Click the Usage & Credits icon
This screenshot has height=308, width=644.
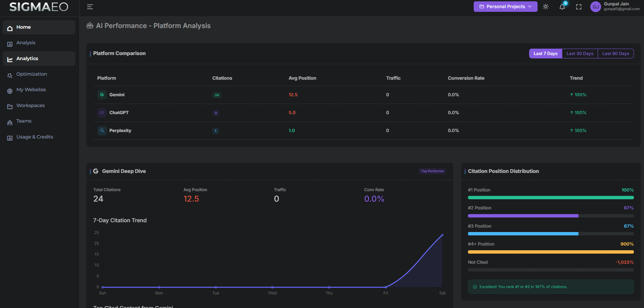(x=10, y=138)
